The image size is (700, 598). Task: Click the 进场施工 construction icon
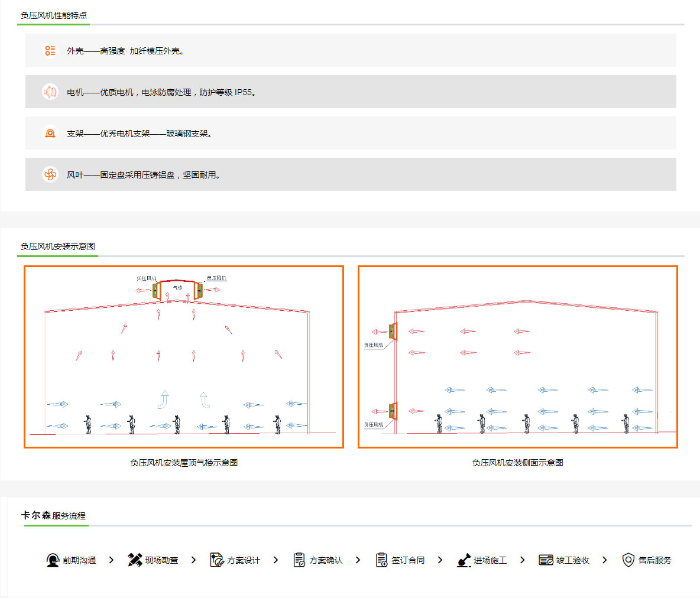(x=464, y=560)
